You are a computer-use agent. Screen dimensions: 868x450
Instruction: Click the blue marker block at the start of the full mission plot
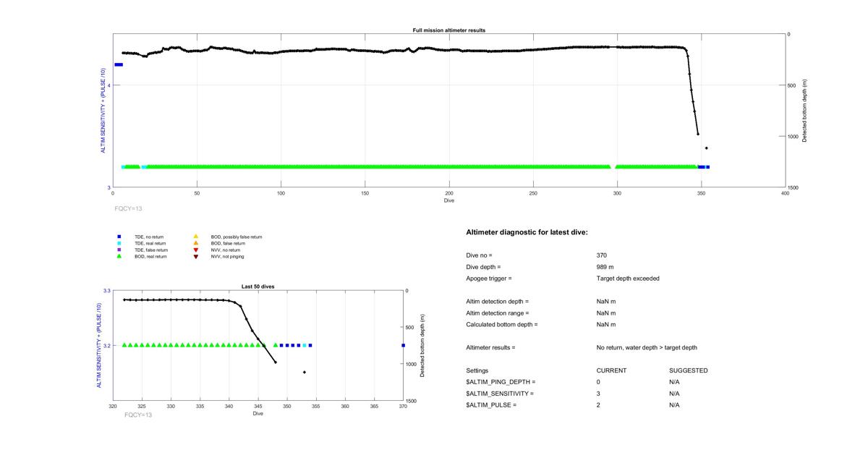(119, 65)
